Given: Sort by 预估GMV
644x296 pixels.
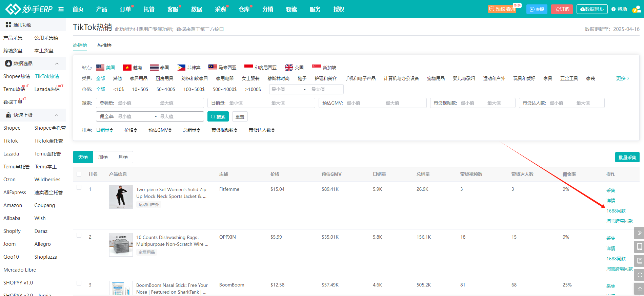Looking at the screenshot, I should [160, 130].
